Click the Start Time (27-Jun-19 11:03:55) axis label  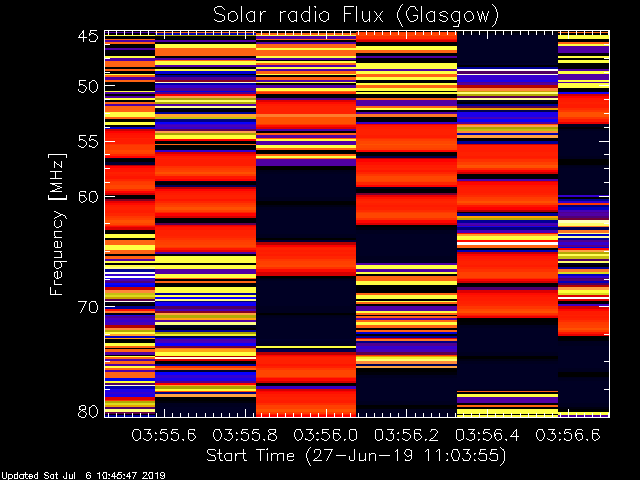(x=356, y=456)
